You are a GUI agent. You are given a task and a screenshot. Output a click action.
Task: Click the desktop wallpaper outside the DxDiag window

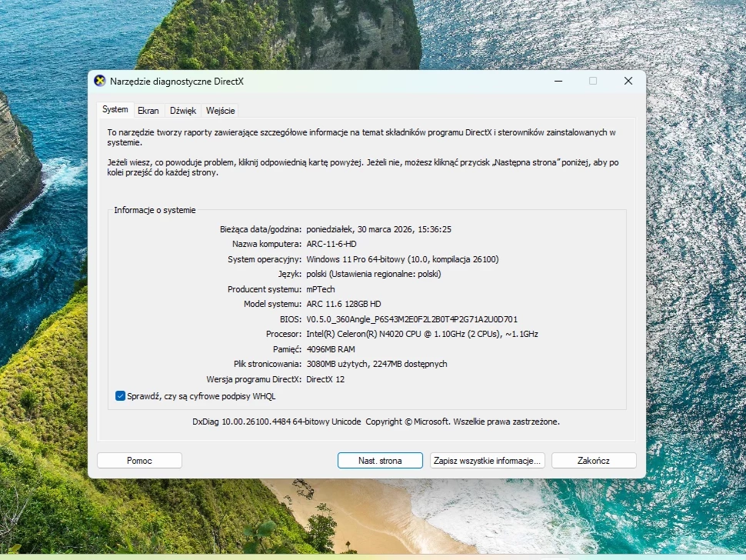pyautogui.click(x=46, y=308)
